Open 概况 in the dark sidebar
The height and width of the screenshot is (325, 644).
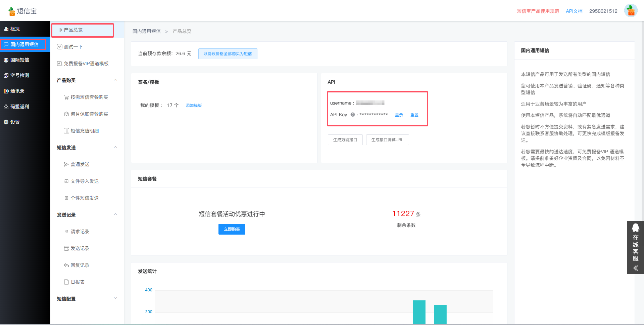tap(25, 29)
